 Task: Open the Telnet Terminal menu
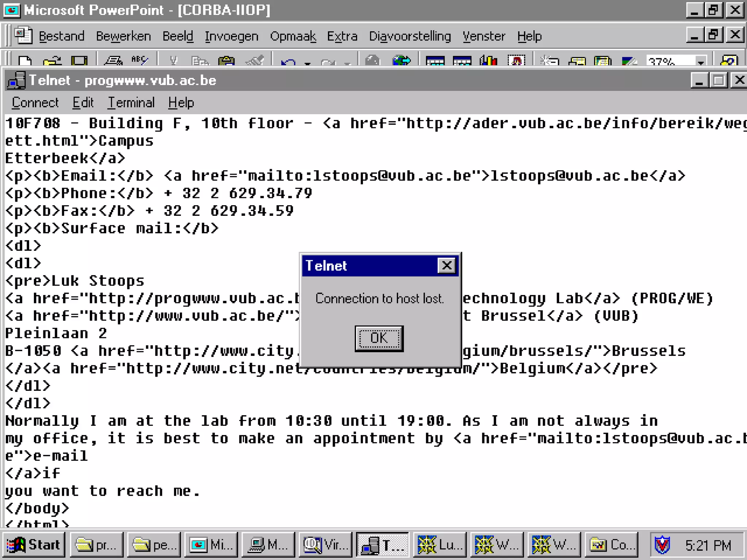tap(131, 103)
